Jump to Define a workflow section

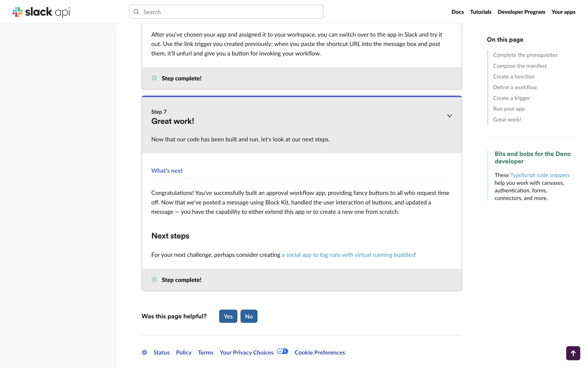(x=515, y=87)
